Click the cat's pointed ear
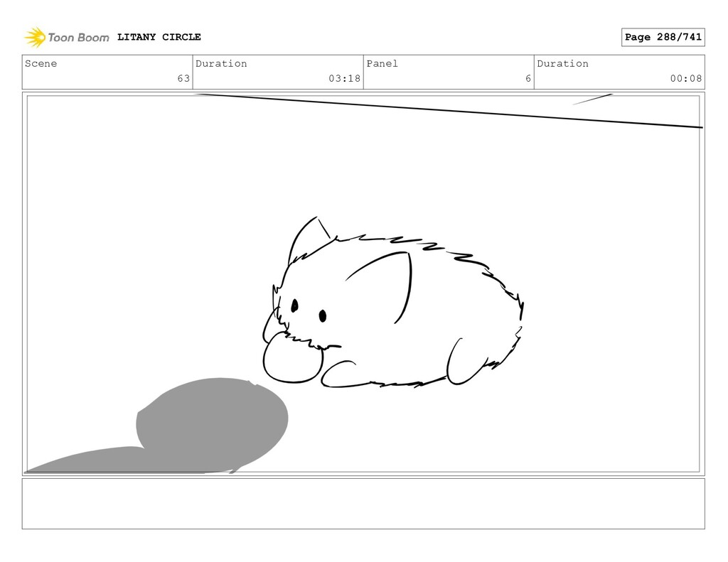 [x=309, y=237]
